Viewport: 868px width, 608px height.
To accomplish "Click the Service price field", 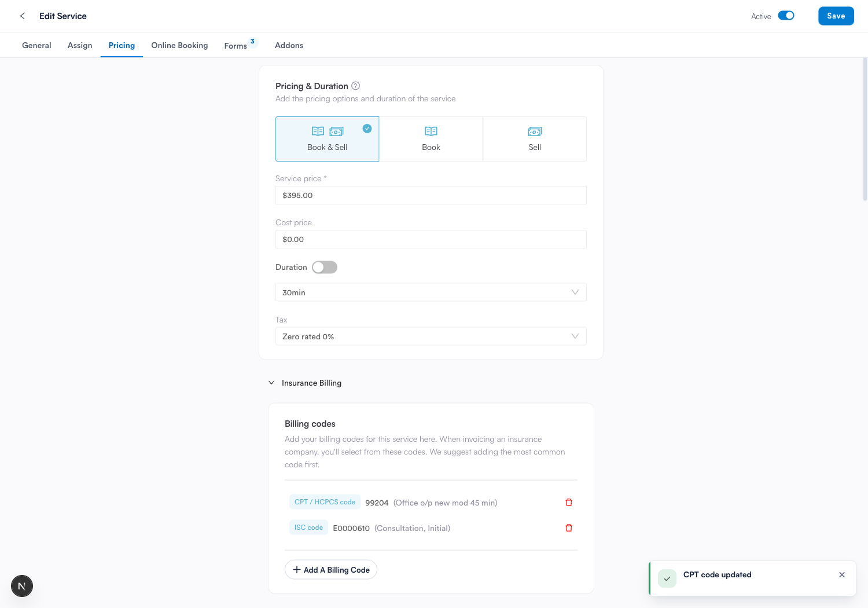I will [x=431, y=195].
